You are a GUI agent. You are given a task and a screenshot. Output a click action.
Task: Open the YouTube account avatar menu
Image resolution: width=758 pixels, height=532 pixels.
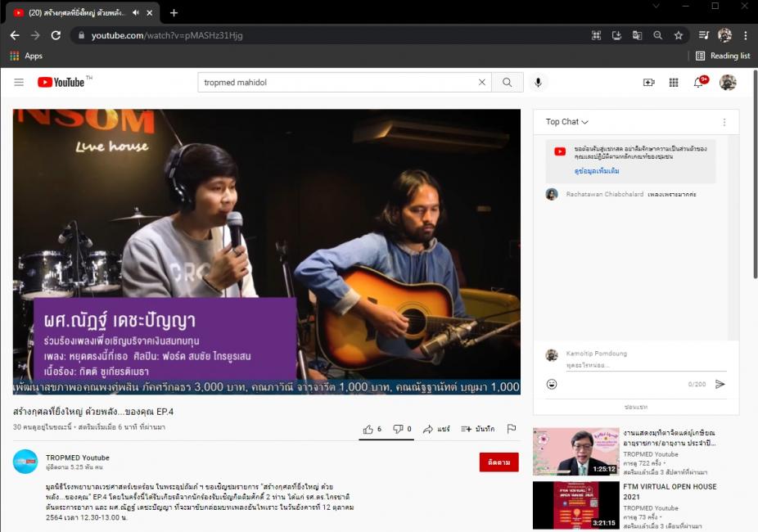(728, 82)
